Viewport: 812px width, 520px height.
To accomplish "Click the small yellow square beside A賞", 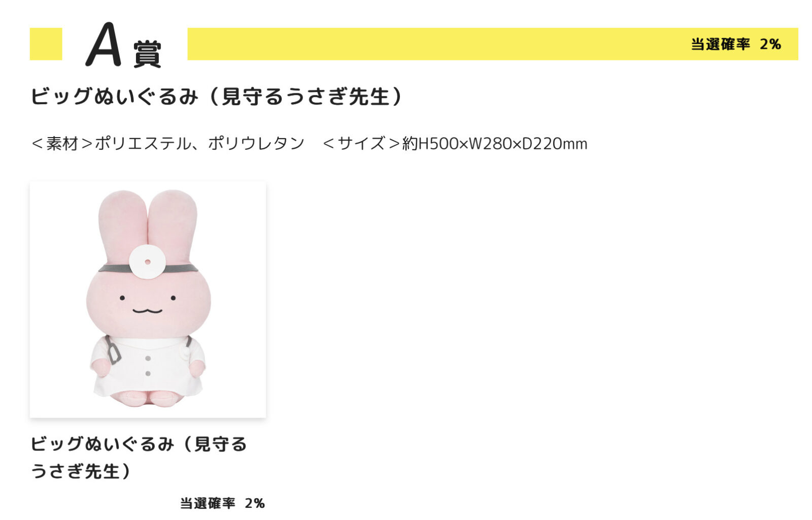I will (x=46, y=44).
